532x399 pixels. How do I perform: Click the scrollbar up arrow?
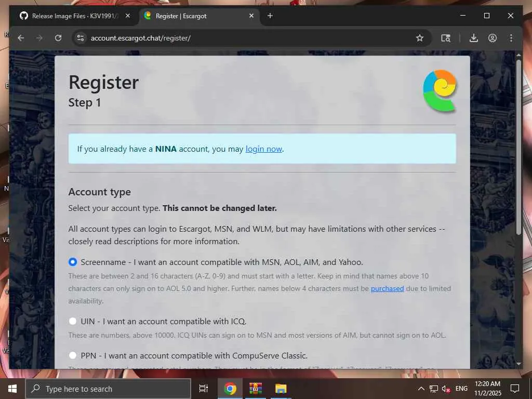pyautogui.click(x=518, y=55)
